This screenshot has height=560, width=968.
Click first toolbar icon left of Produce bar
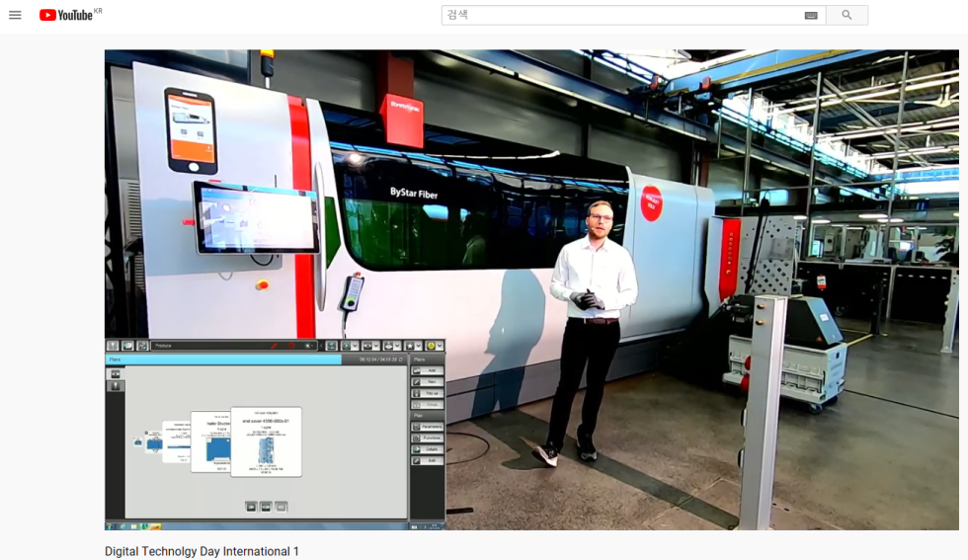(113, 346)
